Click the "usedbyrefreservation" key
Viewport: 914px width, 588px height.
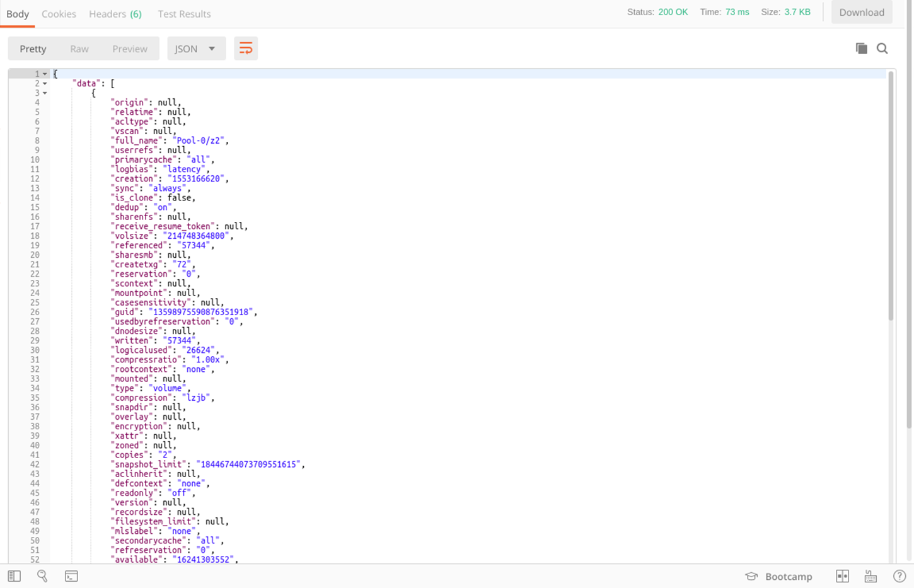163,321
